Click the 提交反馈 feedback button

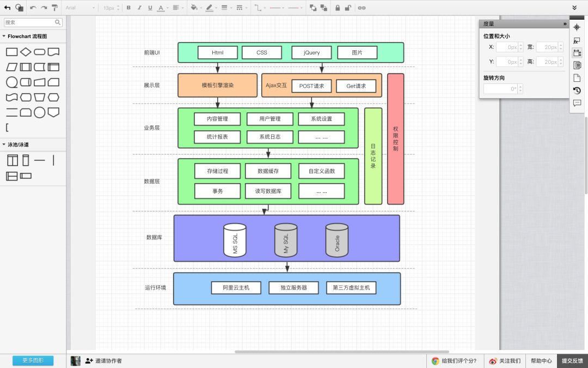coord(572,361)
